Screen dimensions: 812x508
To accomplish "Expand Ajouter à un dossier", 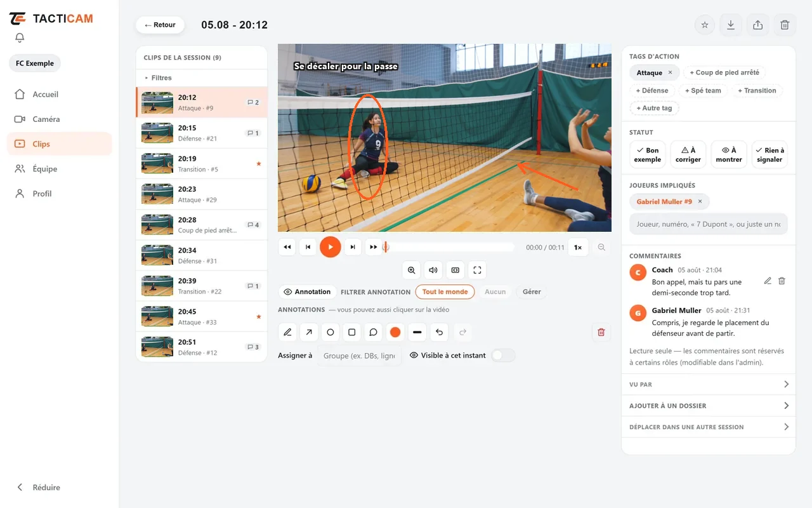I will [x=709, y=406].
